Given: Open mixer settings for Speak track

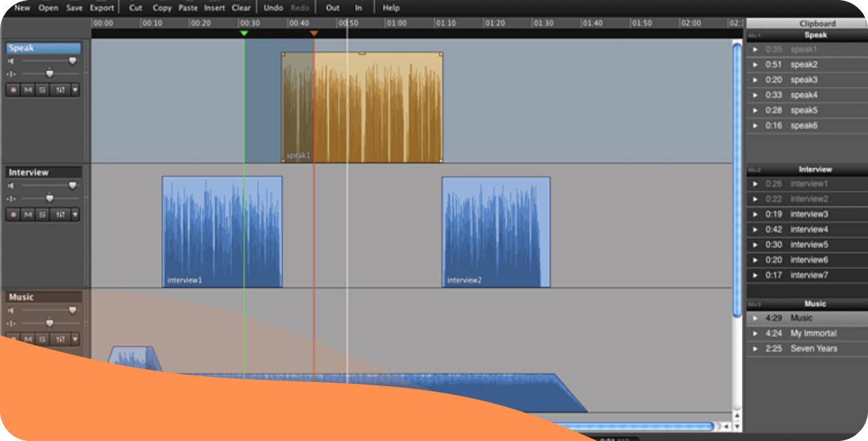Looking at the screenshot, I should click(x=60, y=90).
